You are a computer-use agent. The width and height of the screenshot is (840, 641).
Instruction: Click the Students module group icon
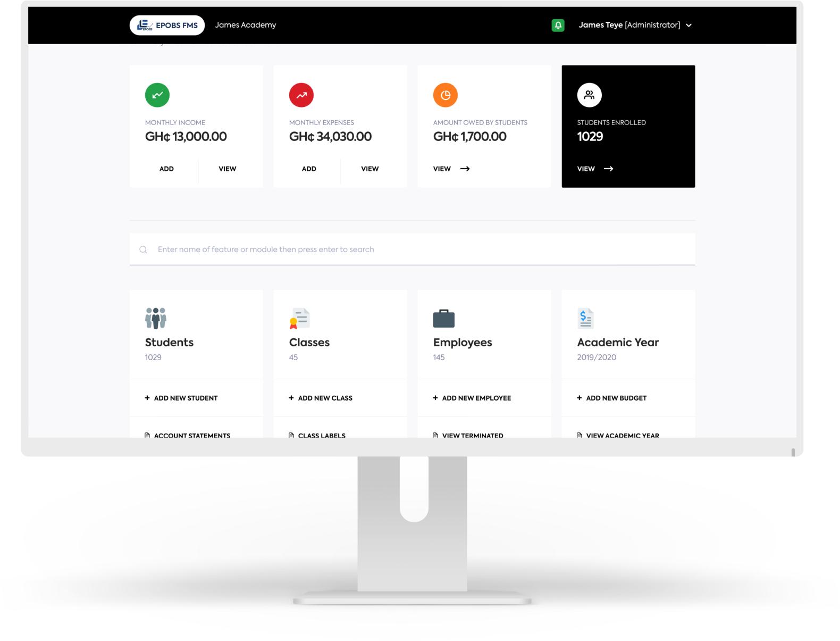(156, 318)
